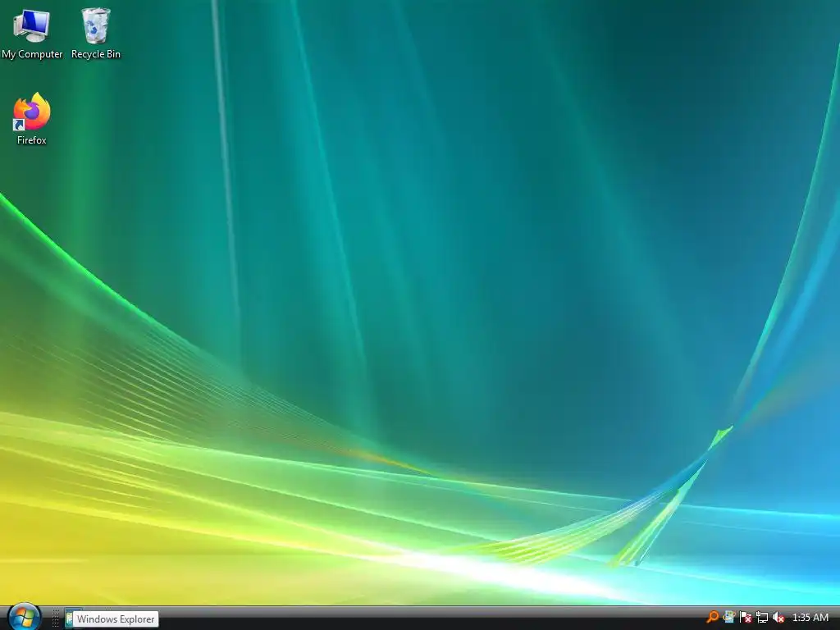Open the network connection tray icon

pos(762,617)
